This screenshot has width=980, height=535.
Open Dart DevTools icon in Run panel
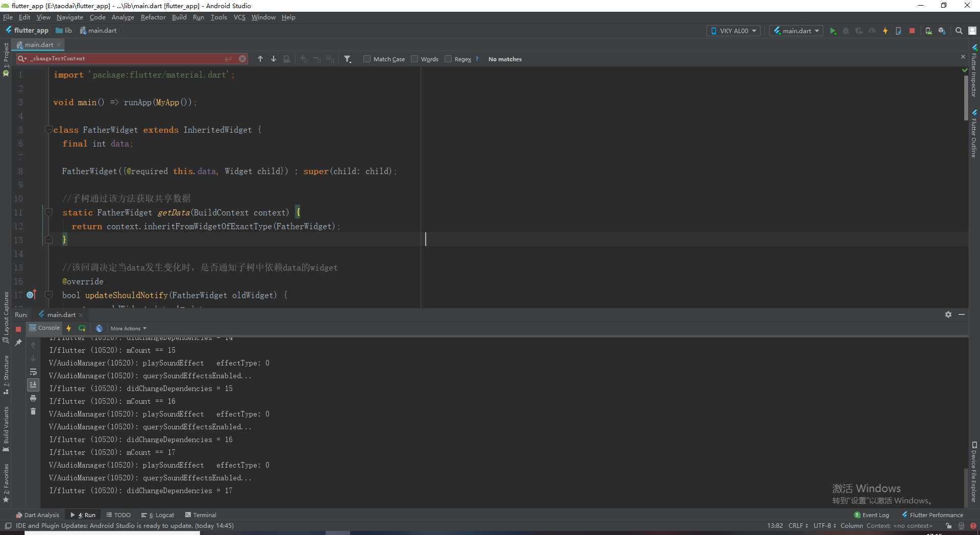click(99, 328)
